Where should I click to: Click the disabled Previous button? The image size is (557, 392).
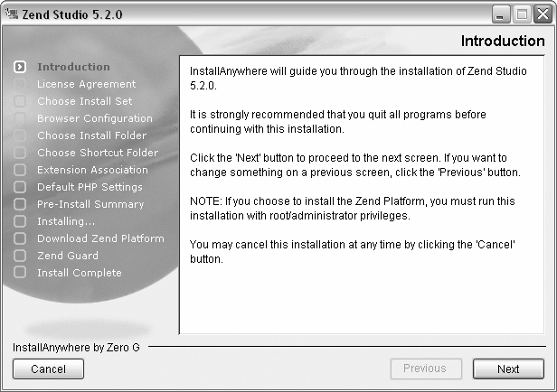[425, 369]
